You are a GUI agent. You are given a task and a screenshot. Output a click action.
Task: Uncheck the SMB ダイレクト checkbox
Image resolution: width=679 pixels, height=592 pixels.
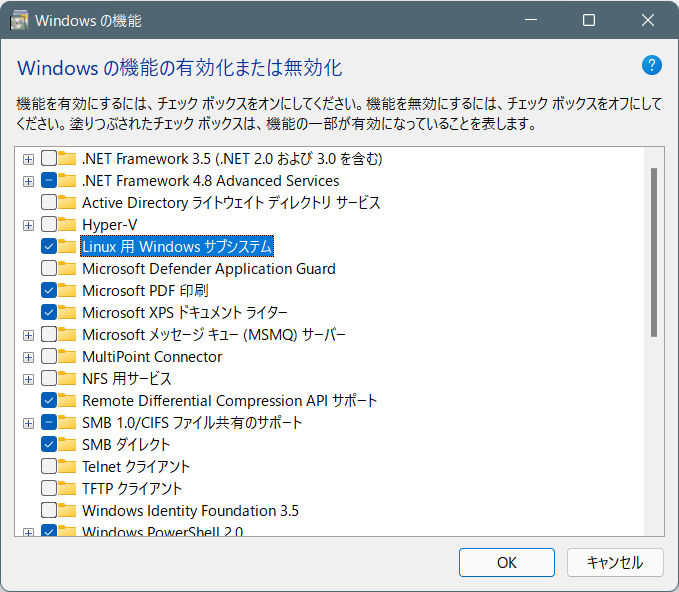coord(49,444)
